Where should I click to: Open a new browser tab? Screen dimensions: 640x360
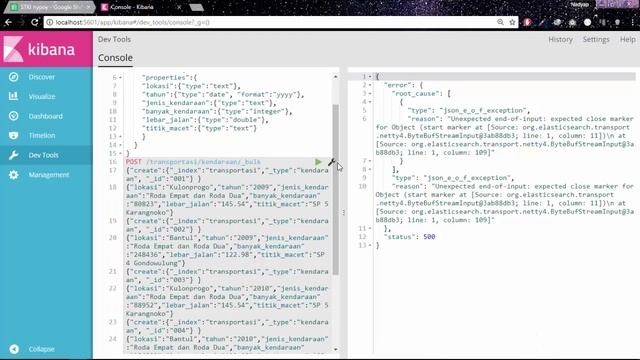click(x=197, y=7)
